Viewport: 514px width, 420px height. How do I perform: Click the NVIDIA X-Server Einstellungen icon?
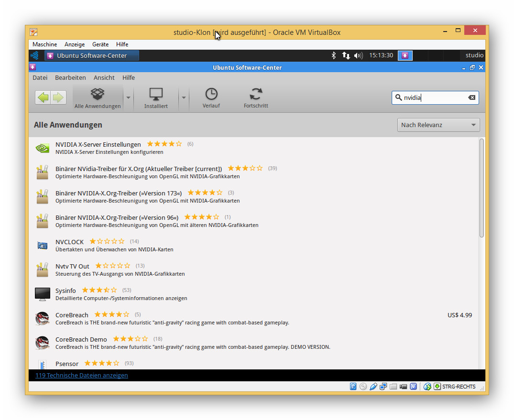(42, 148)
